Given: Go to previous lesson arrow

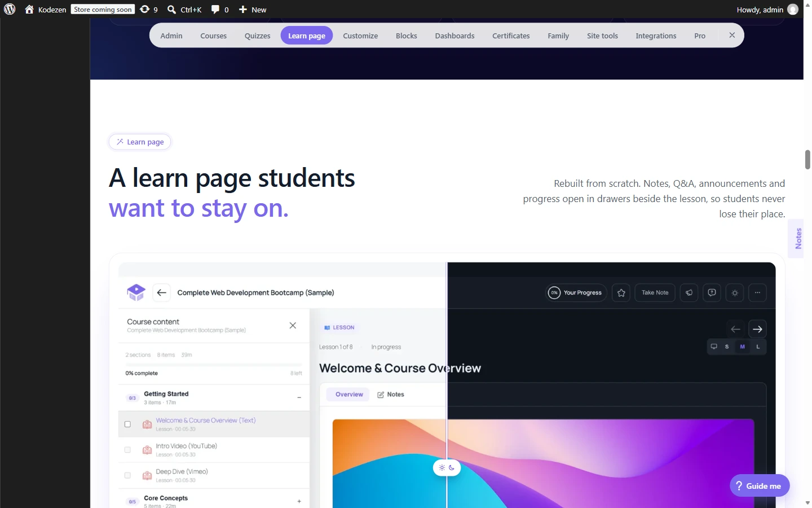Looking at the screenshot, I should (735, 329).
